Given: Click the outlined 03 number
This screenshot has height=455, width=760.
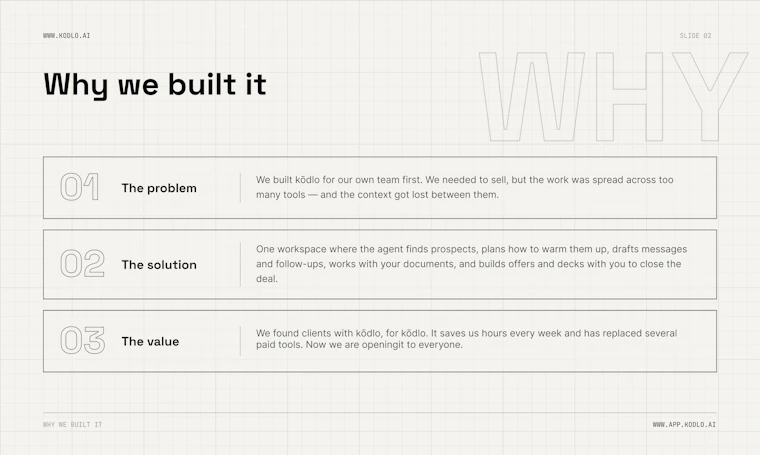Looking at the screenshot, I should (82, 340).
